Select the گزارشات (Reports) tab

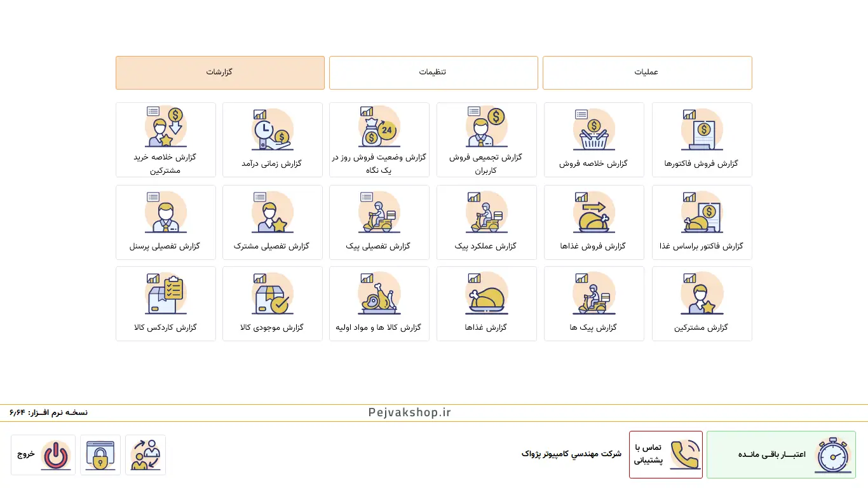tap(220, 72)
